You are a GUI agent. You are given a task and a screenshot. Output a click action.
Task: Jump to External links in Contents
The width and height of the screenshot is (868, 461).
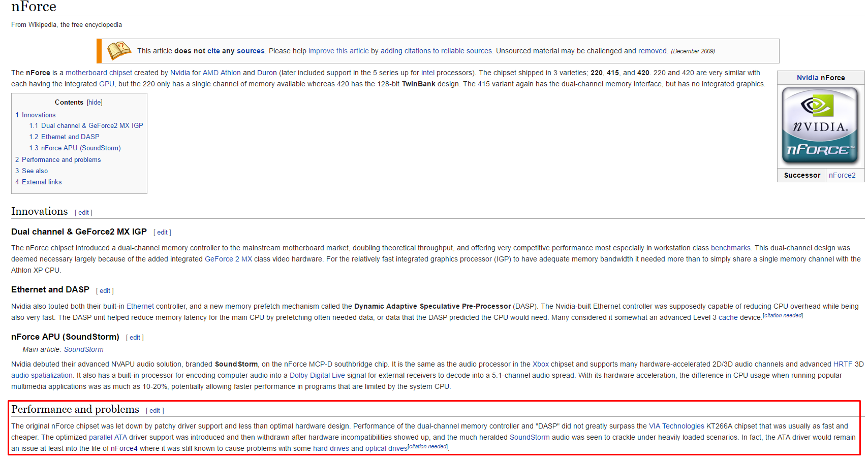(x=39, y=182)
